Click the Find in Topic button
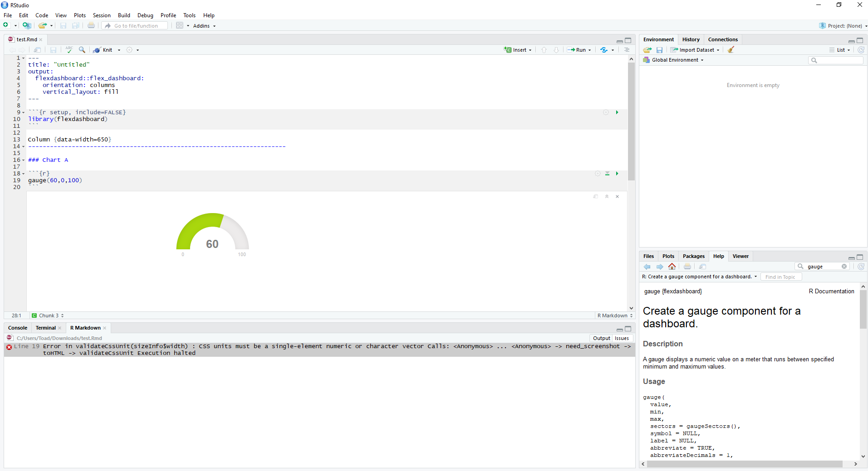The height and width of the screenshot is (471, 868). 780,277
